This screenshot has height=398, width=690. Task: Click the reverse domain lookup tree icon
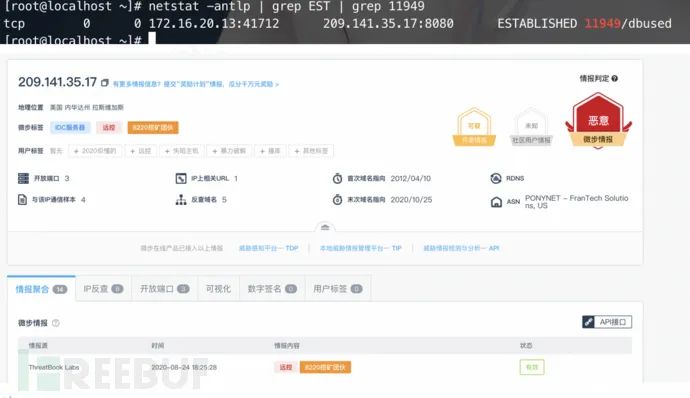[x=181, y=200]
